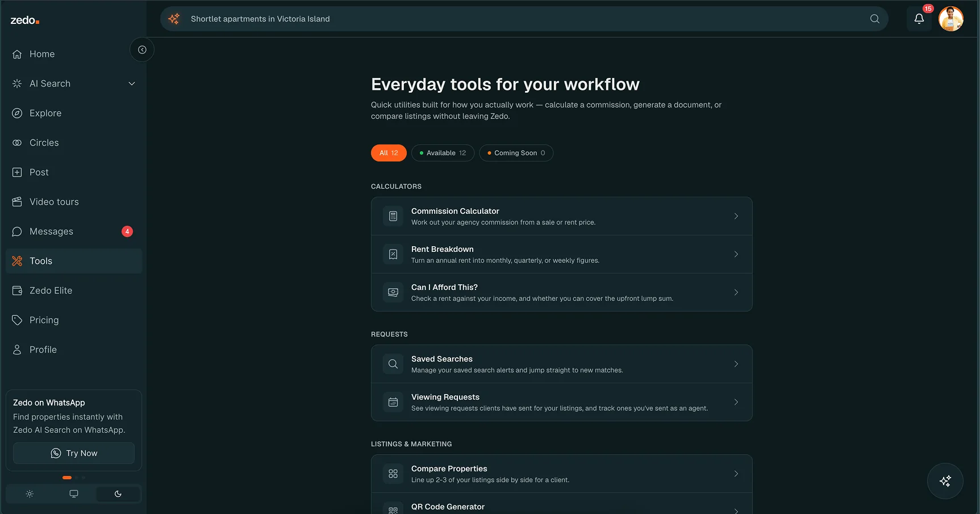Screen dimensions: 980x514
Task: Open Explore in sidebar
Action: click(x=74, y=113)
